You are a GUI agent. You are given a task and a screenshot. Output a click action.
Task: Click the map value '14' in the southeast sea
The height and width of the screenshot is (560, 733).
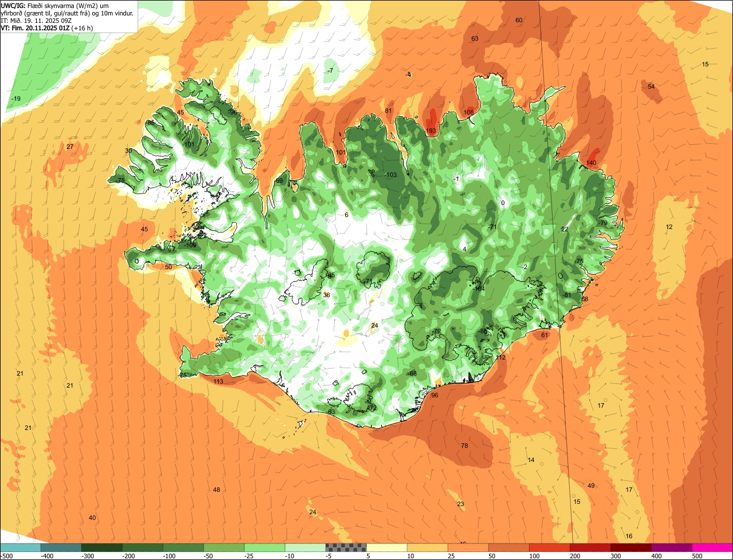point(531,460)
